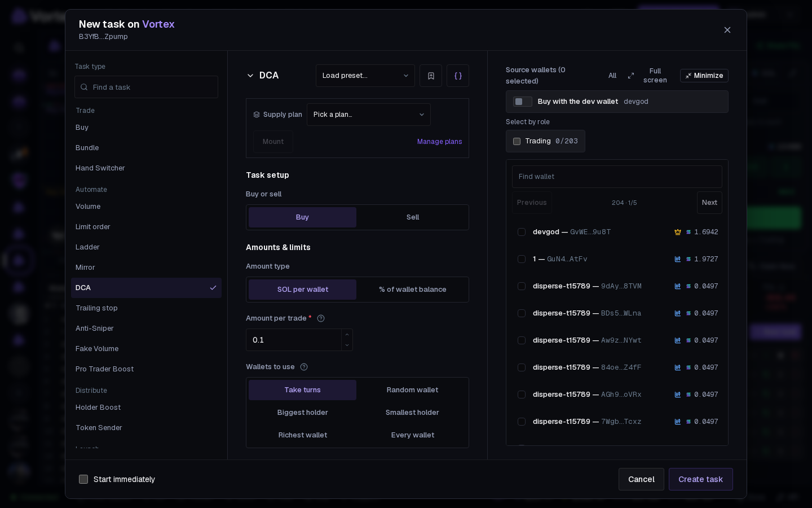Decrease Amount per trade with the down arrow
This screenshot has height=508, width=812.
[x=347, y=345]
